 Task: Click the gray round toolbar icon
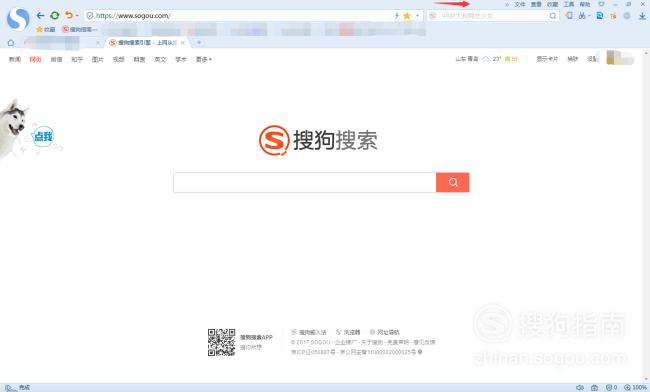click(627, 16)
